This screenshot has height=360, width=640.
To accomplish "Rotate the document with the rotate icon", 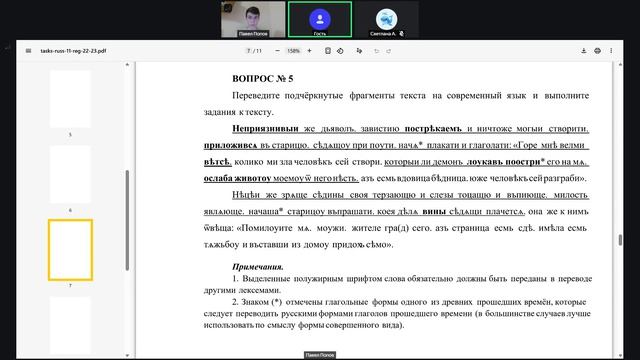I will (x=340, y=51).
